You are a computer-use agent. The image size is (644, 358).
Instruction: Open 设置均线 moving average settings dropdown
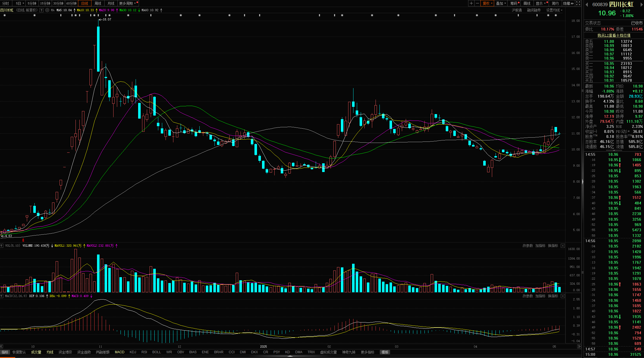click(x=554, y=10)
